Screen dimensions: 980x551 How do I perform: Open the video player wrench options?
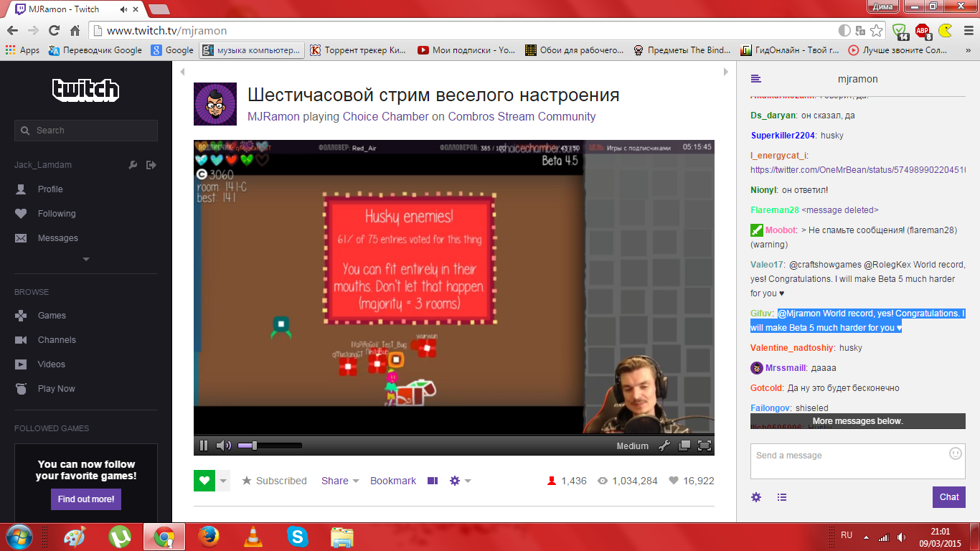tap(664, 446)
